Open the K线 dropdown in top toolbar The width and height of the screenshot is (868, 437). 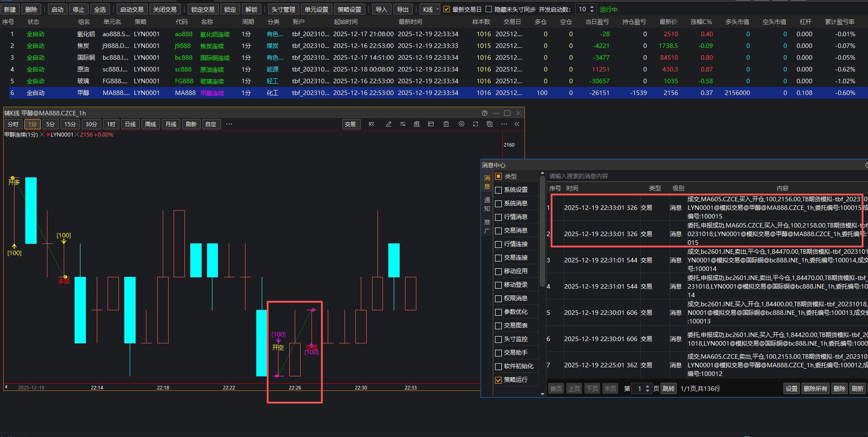430,9
